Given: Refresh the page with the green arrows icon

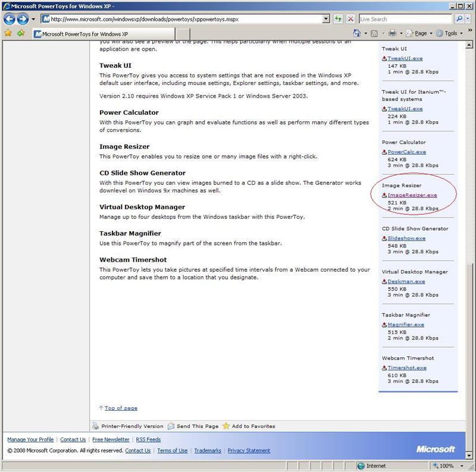Looking at the screenshot, I should click(338, 19).
